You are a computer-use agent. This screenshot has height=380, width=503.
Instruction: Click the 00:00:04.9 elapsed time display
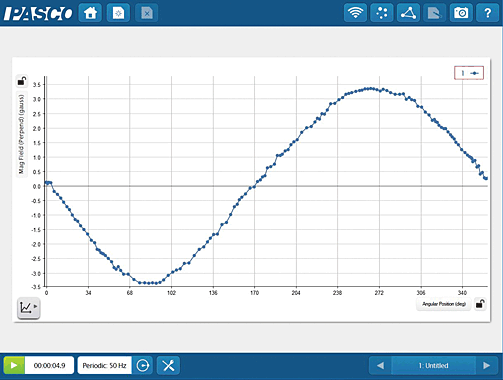tap(49, 365)
